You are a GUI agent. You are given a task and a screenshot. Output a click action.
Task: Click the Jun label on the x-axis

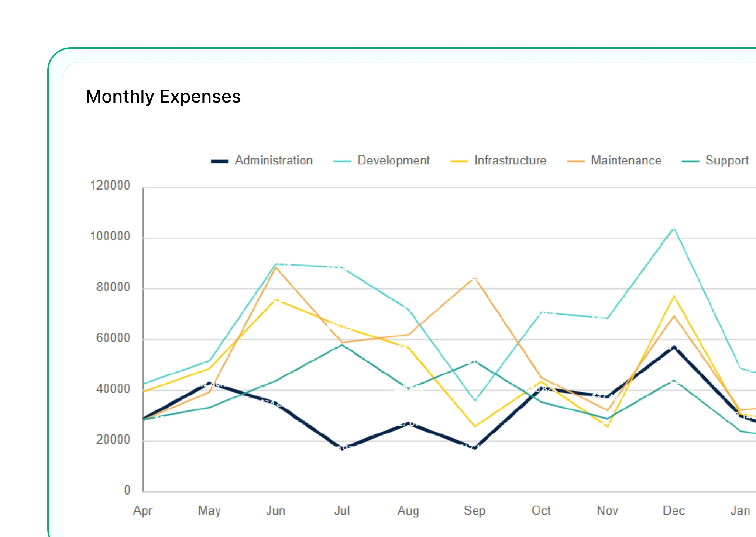click(276, 511)
